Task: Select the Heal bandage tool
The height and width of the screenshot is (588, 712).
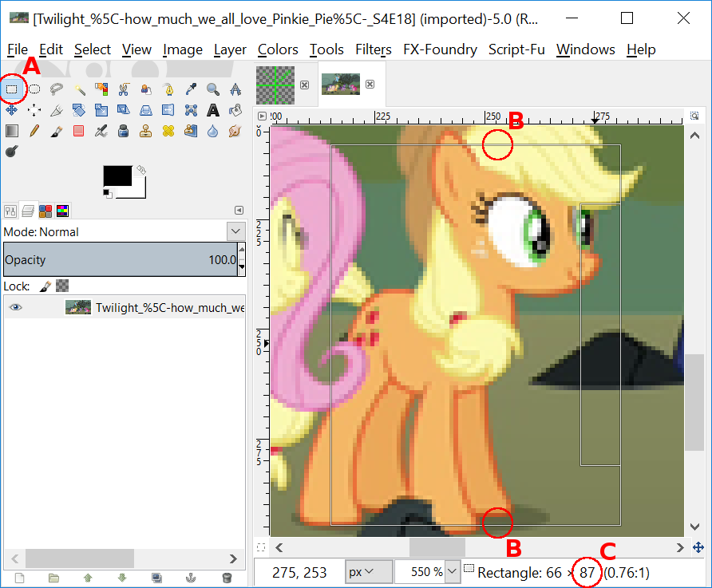Action: [168, 131]
